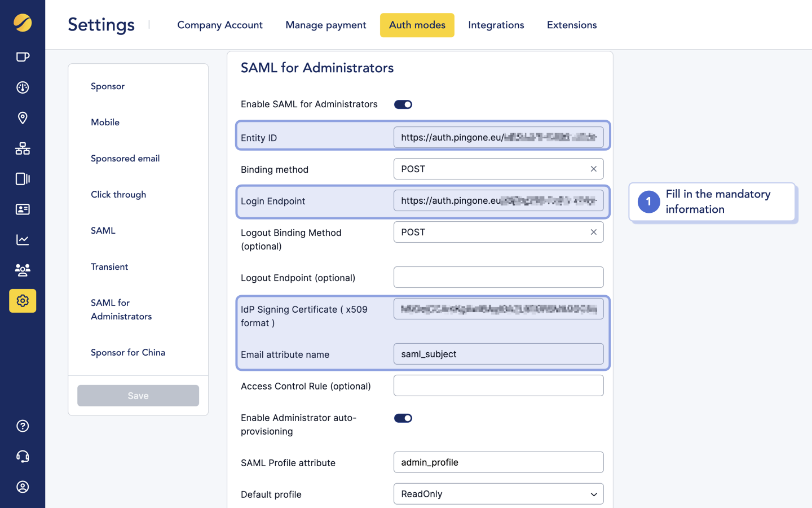Click the contact card icon in sidebar

coord(22,209)
